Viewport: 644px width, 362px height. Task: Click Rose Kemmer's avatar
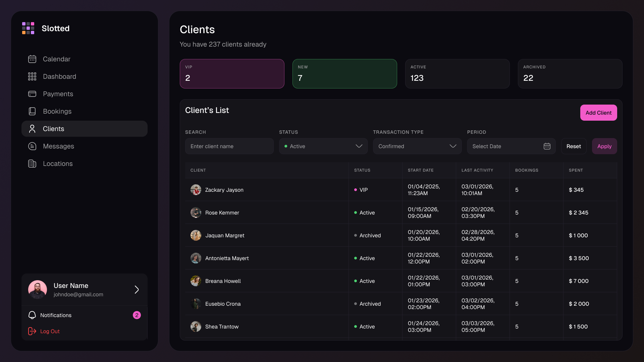(196, 213)
